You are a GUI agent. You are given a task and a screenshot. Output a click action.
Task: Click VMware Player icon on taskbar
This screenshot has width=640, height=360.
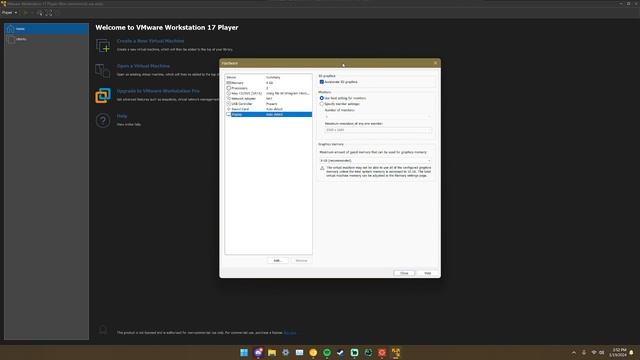396,353
